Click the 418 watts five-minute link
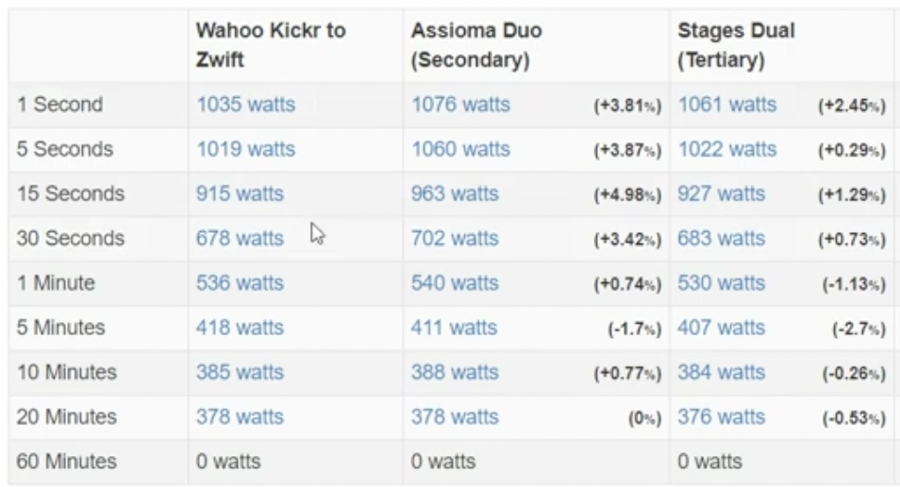 point(240,328)
